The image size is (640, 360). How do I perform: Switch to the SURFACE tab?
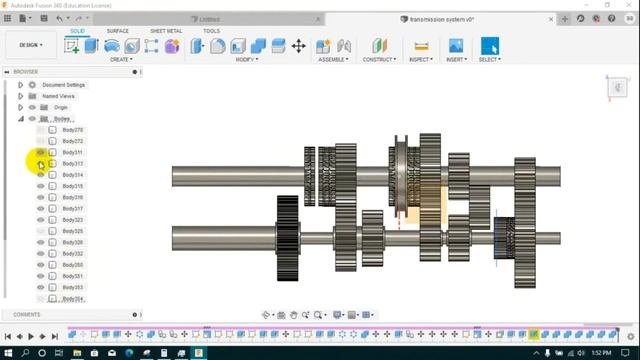(118, 31)
